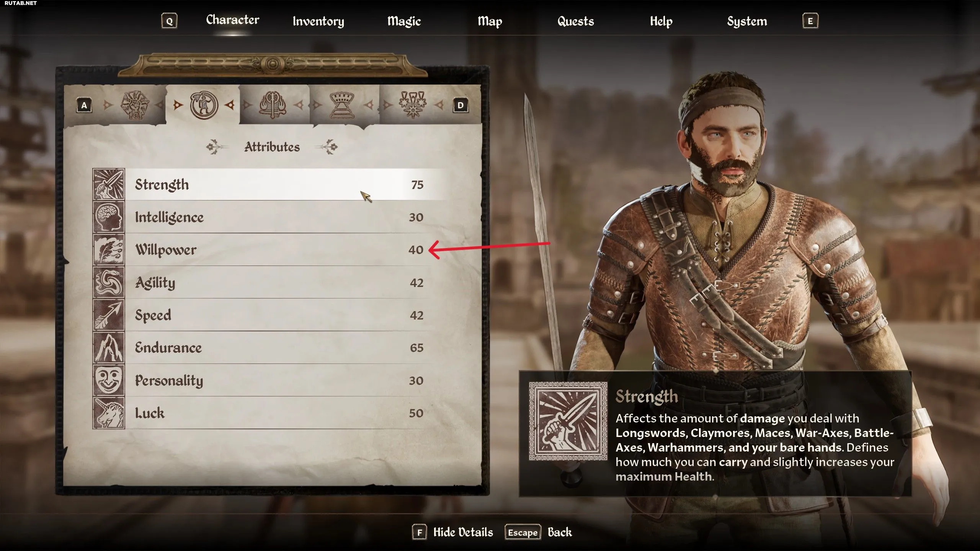Select the Personality mask icon
Image resolution: width=980 pixels, height=551 pixels.
pyautogui.click(x=109, y=380)
